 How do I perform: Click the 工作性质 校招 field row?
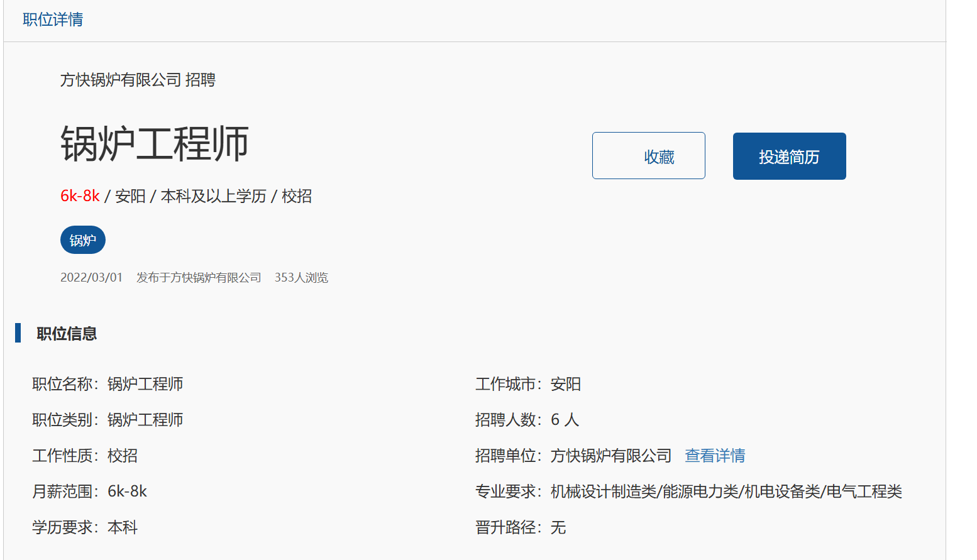pos(85,456)
